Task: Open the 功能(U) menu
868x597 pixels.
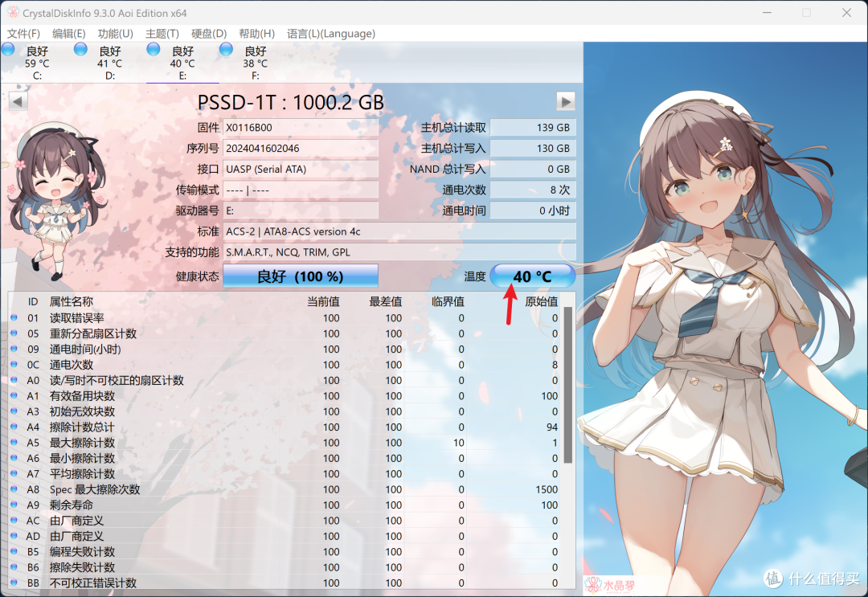Action: click(x=115, y=34)
